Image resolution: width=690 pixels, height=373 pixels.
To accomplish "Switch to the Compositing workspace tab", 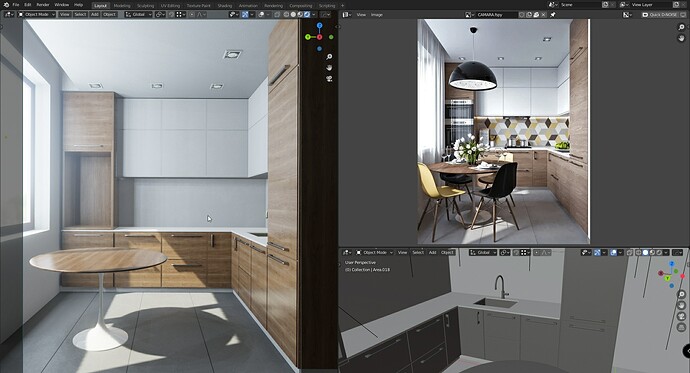I will click(x=301, y=6).
